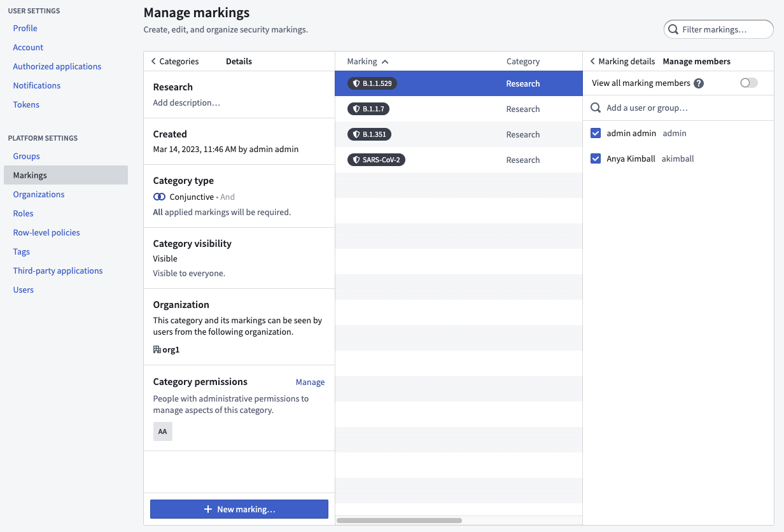Open Notifications settings page
This screenshot has height=532, width=784.
pyautogui.click(x=37, y=85)
